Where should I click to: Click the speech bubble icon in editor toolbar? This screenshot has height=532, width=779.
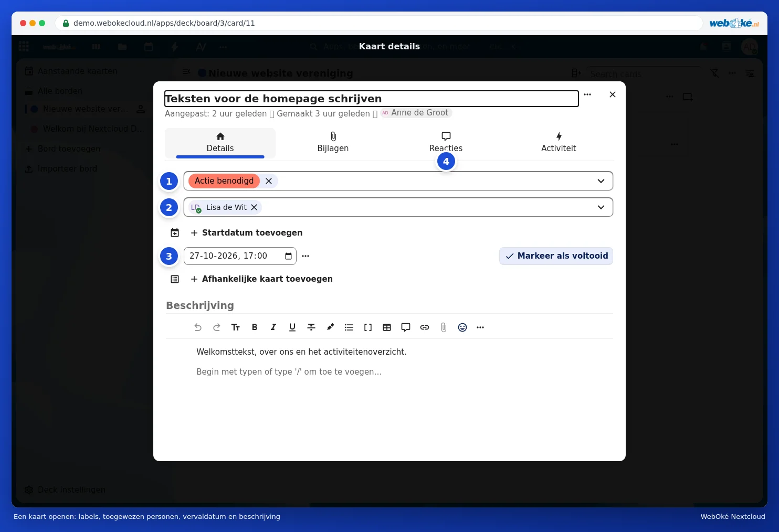pyautogui.click(x=406, y=327)
